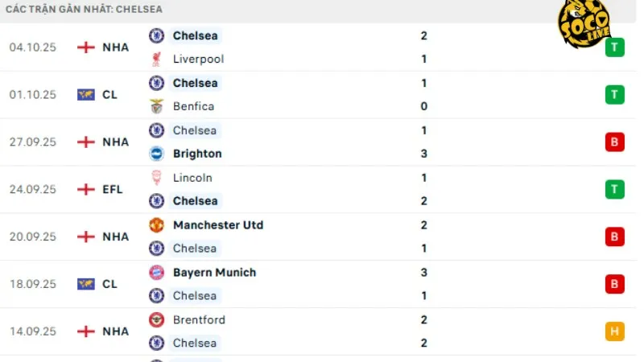The height and width of the screenshot is (362, 644).
Task: Click the orange H badge for the Brentford match
Action: point(615,331)
